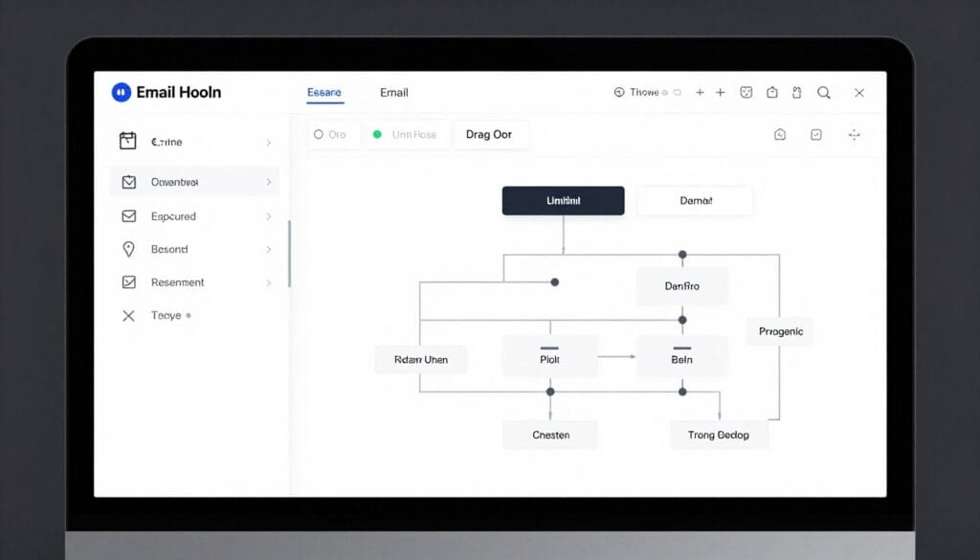
Task: Click the Thowe label in the top bar
Action: coord(644,93)
